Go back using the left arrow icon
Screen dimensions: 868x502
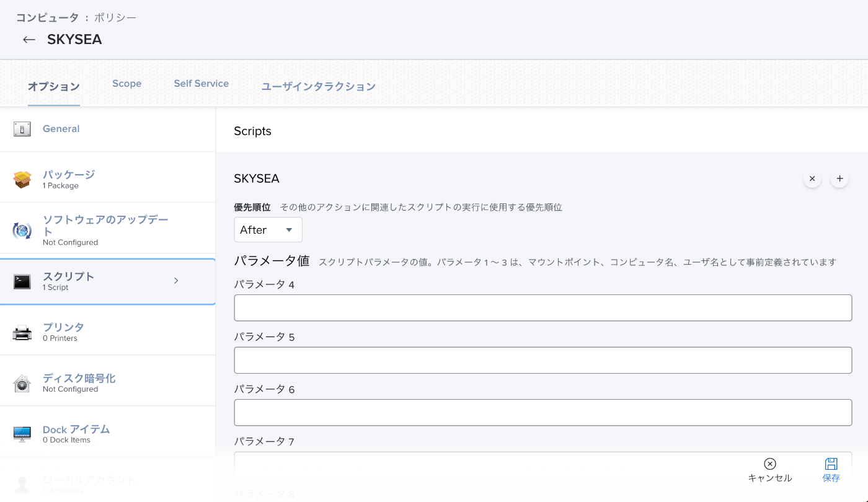tap(29, 40)
